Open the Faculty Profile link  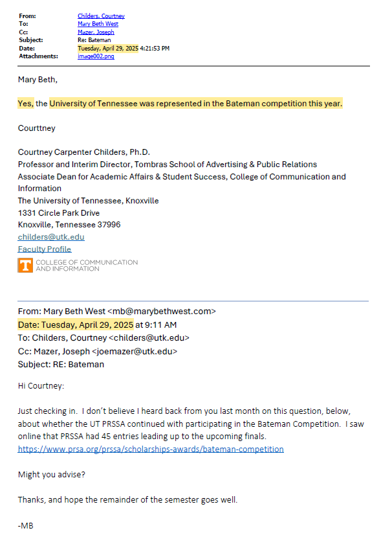click(x=45, y=249)
